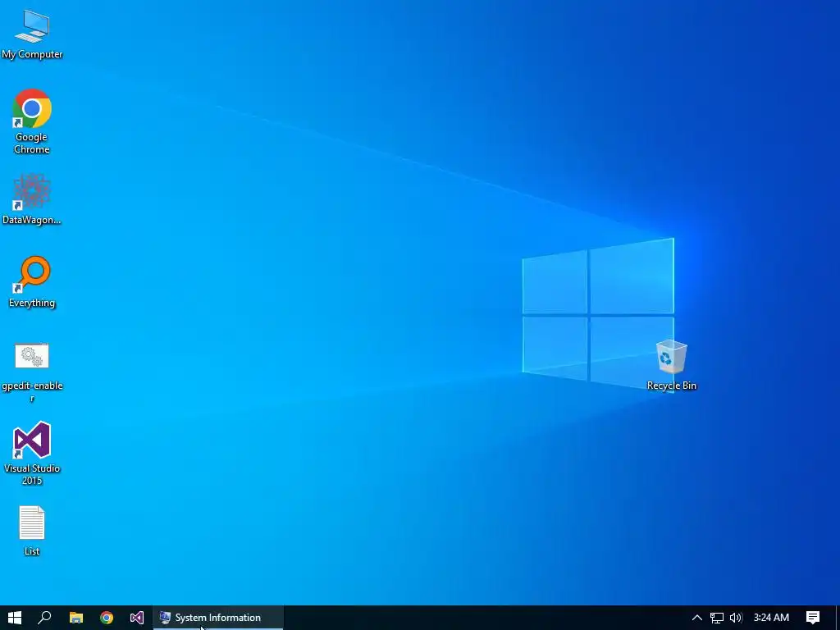840x630 pixels.
Task: Select the DataWagon desktop shortcut
Action: click(32, 199)
